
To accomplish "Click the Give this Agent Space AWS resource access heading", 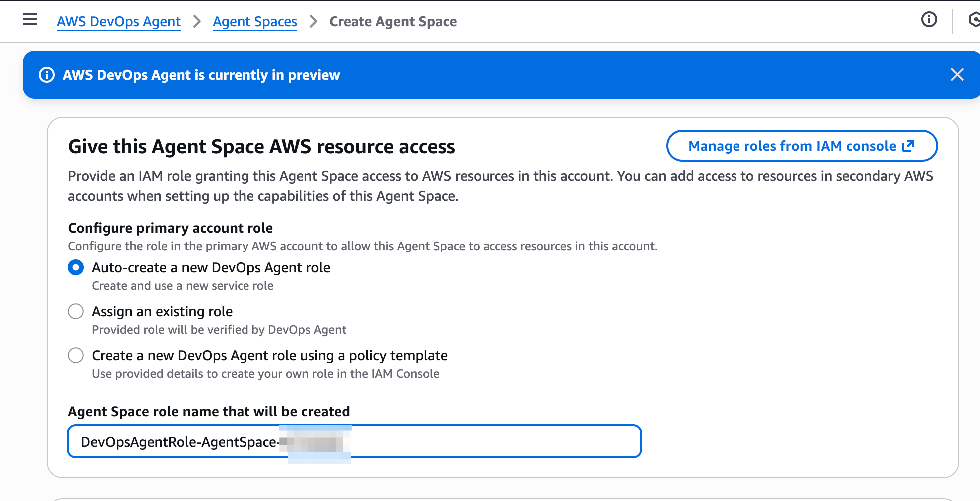I will point(261,147).
